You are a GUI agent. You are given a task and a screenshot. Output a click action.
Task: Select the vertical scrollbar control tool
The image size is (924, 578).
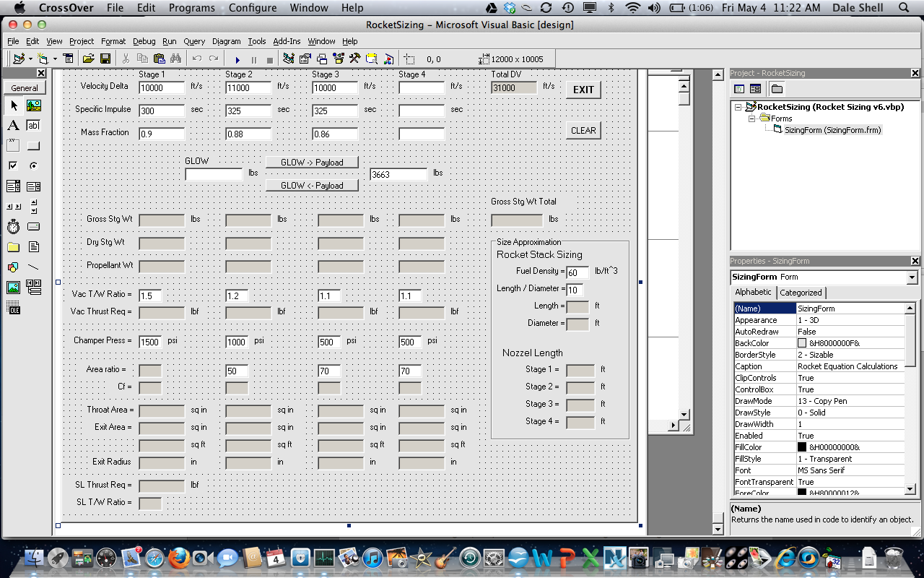[33, 207]
